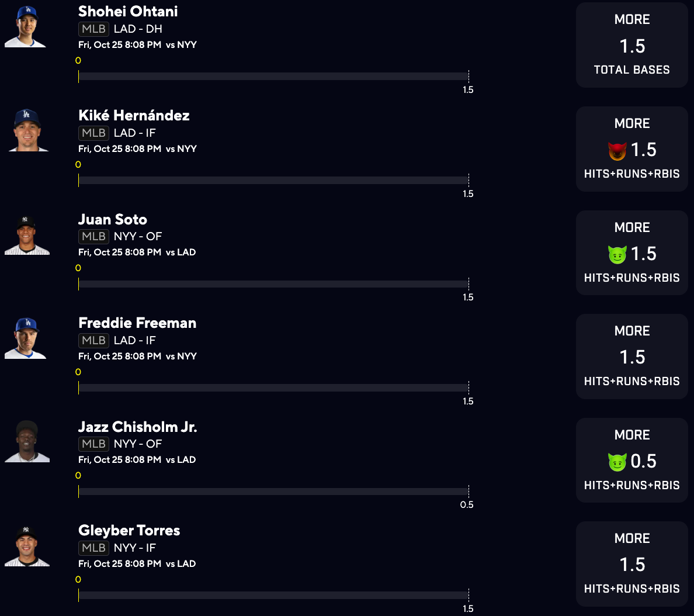
Task: Select Gleyber Torres's 1.5 Hits+Runs+RBIs card
Action: 631,564
